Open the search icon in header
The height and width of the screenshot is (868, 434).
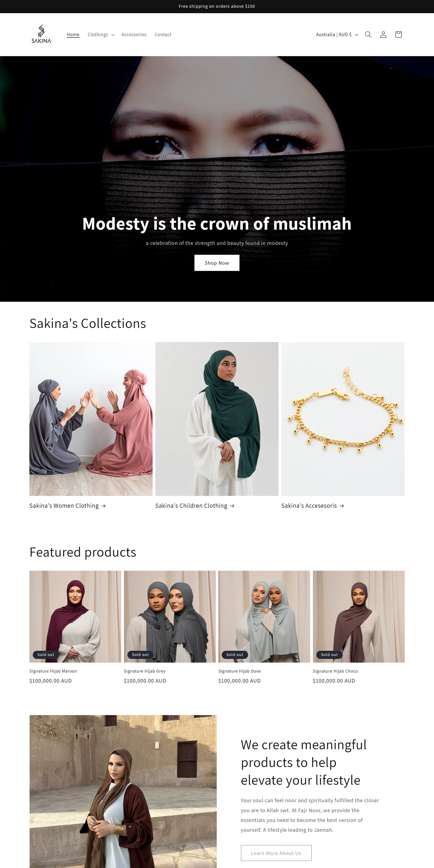[368, 35]
